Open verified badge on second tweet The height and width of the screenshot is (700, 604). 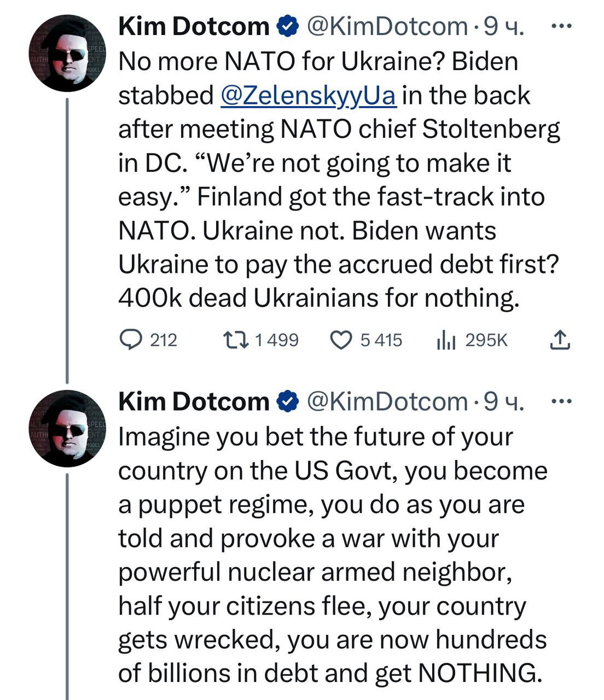tap(288, 402)
